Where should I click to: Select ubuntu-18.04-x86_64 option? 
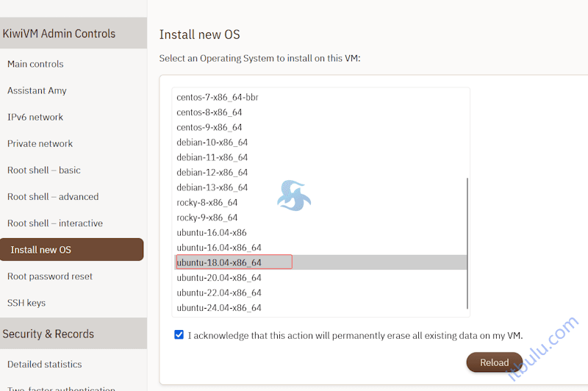pos(219,262)
